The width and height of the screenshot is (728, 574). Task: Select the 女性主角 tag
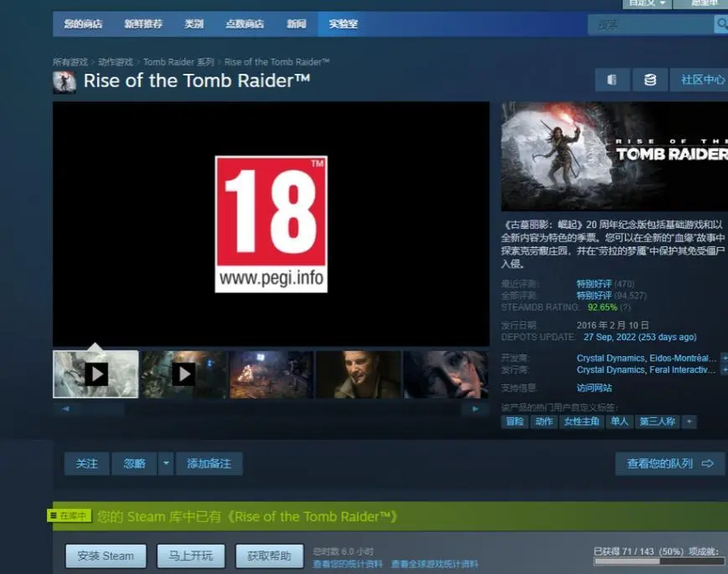point(581,421)
